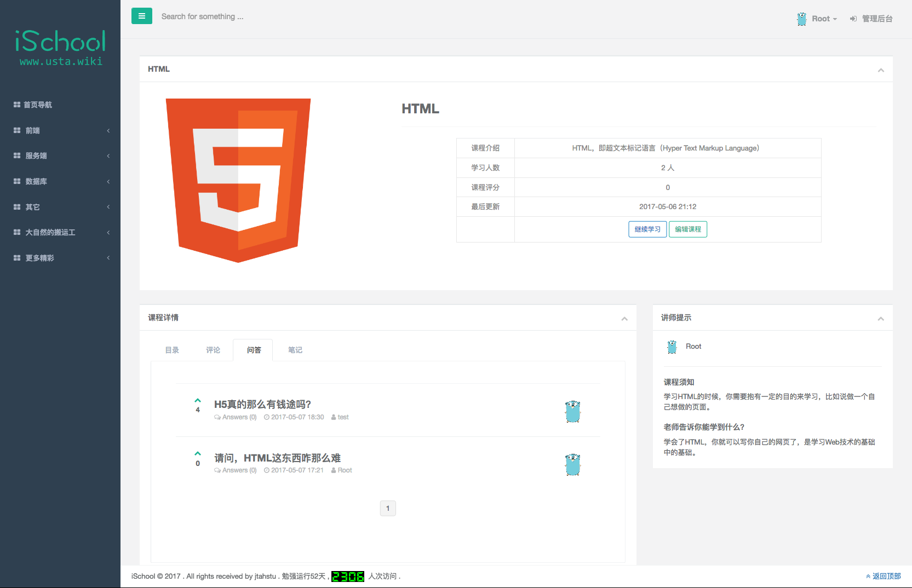Click the HTML5 shield course image

click(x=238, y=181)
